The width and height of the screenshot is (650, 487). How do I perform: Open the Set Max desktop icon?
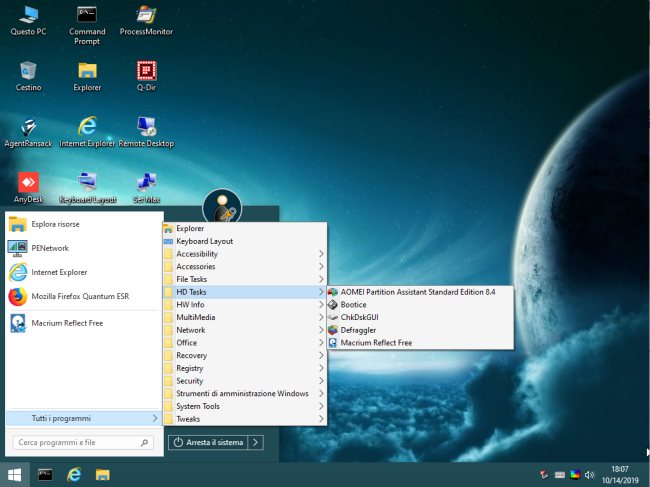146,188
